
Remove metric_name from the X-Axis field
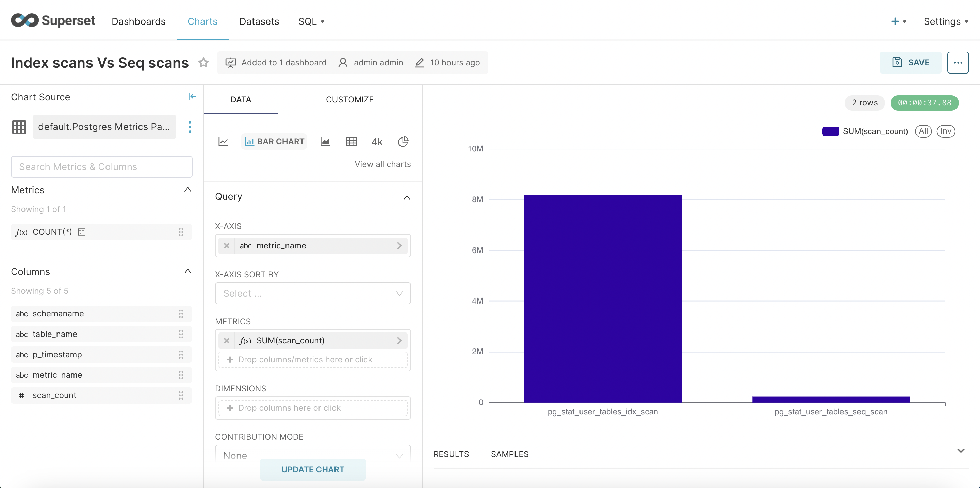pyautogui.click(x=227, y=246)
